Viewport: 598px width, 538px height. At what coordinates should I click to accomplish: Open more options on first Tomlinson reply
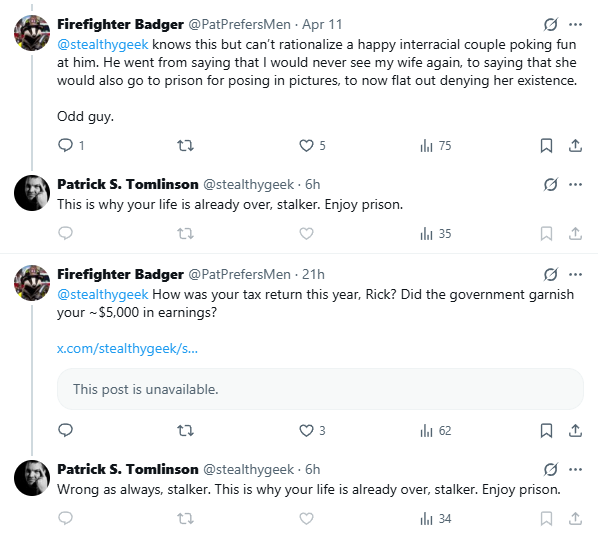point(575,185)
